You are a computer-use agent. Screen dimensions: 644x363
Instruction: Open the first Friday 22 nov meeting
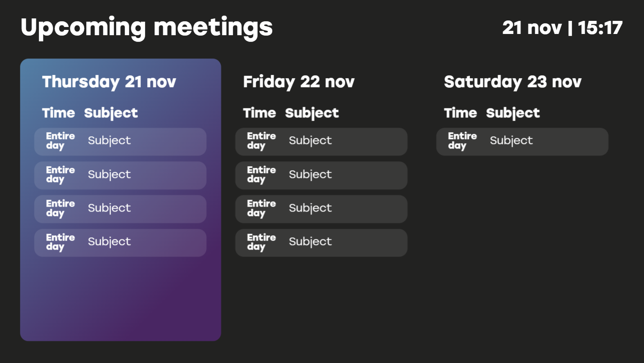click(321, 142)
